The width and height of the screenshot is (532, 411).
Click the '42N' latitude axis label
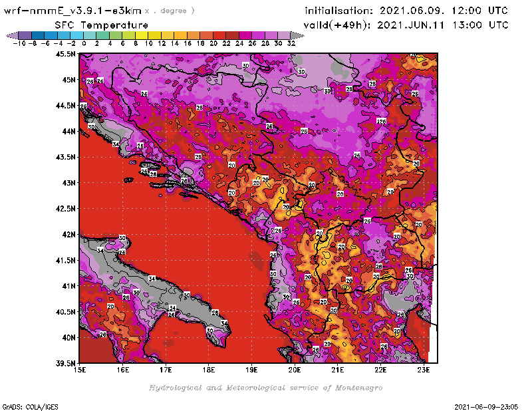click(x=68, y=235)
